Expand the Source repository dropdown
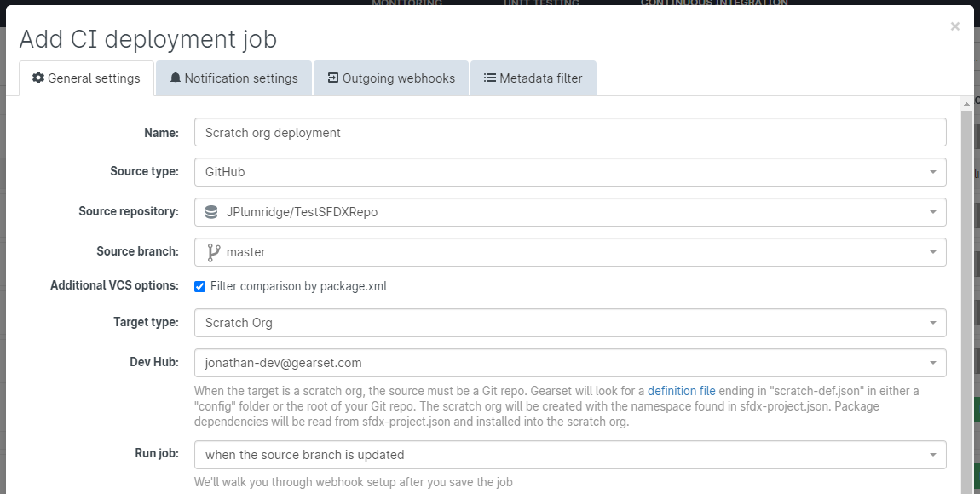Image resolution: width=980 pixels, height=494 pixels. [933, 212]
